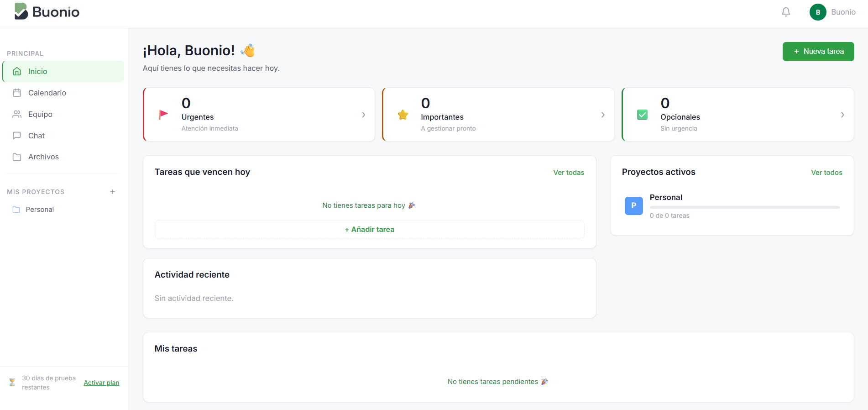Click the Buonio logo icon

coord(21,11)
